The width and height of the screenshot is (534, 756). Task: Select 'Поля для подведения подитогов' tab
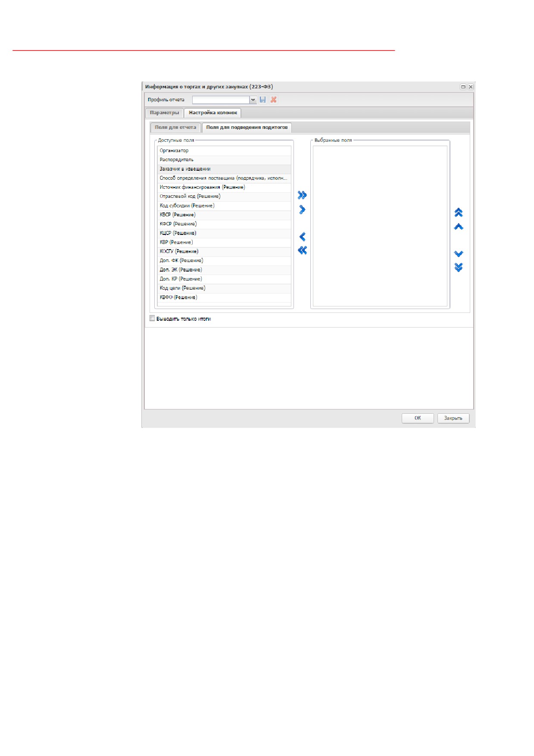click(x=247, y=127)
